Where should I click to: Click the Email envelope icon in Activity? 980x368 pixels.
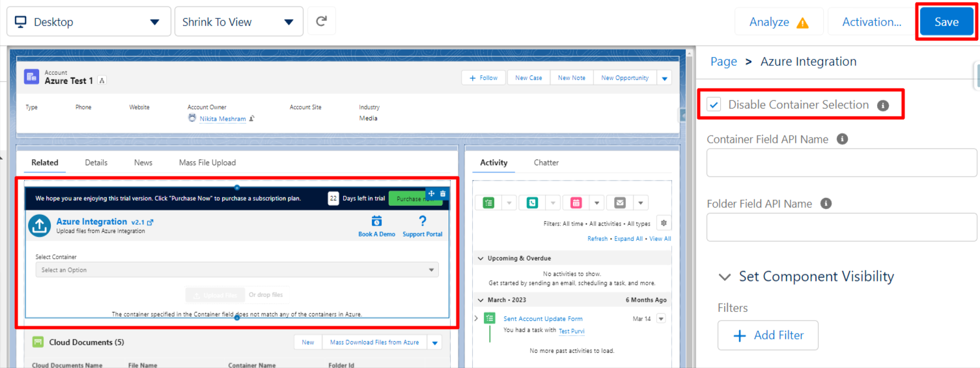tap(620, 203)
